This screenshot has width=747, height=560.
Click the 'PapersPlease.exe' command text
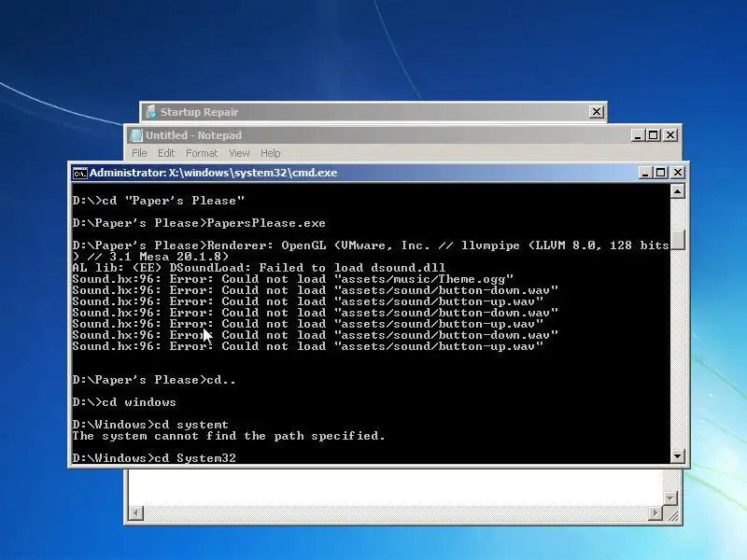click(266, 223)
